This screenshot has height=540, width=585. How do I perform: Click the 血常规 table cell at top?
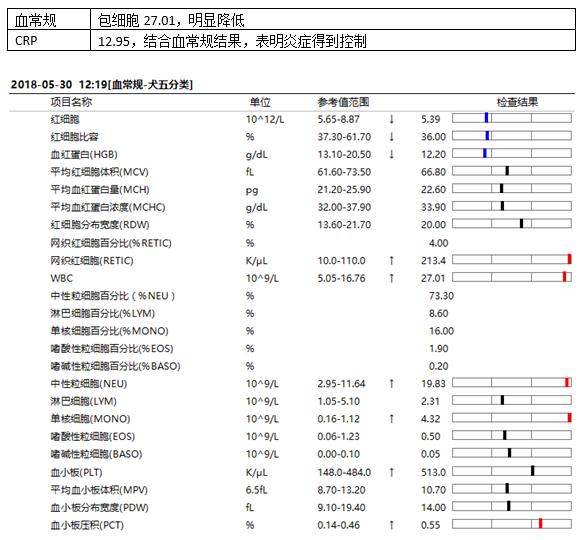[x=49, y=19]
